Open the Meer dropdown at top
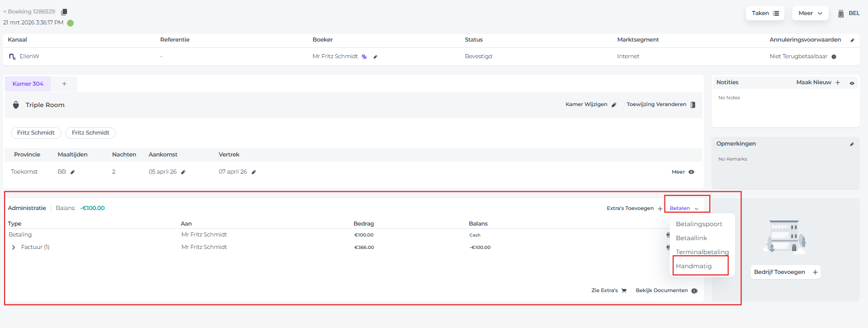 click(x=810, y=14)
